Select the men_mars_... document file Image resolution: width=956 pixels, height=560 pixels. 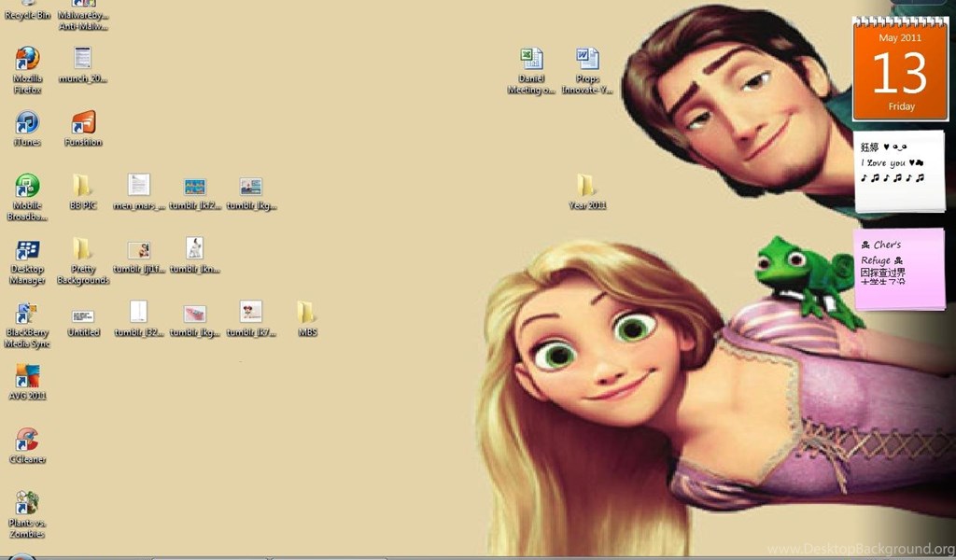click(139, 192)
